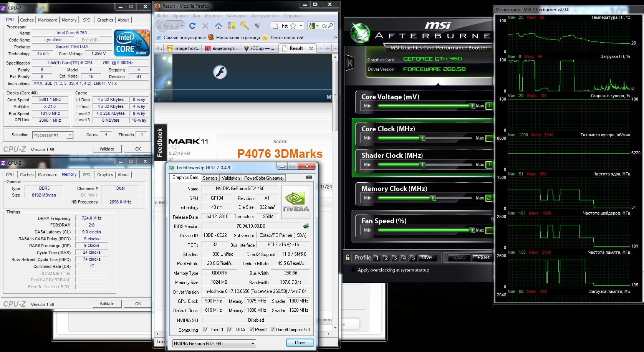Screen dimensions: 644x352
Task: Open the Начальная страница bookmark
Action: [234, 37]
